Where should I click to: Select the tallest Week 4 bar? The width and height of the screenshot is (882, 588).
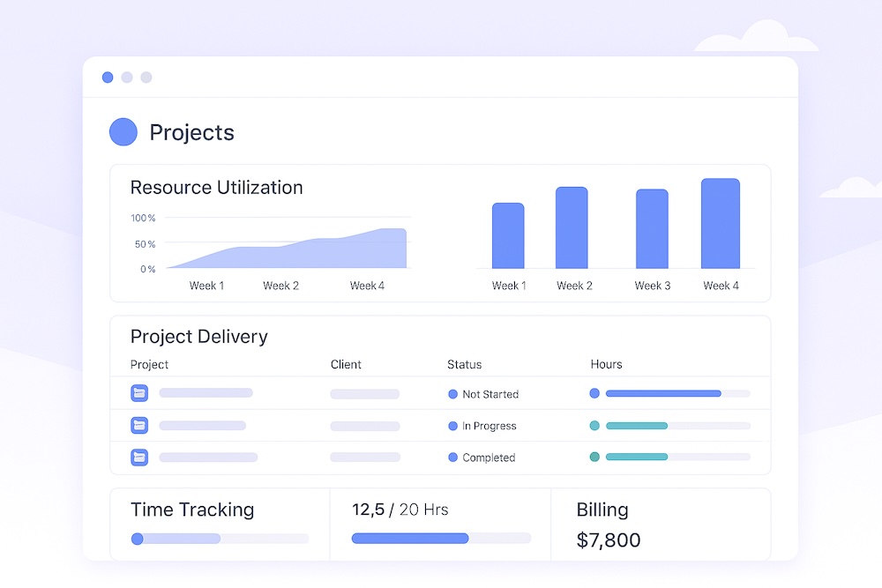tap(721, 224)
